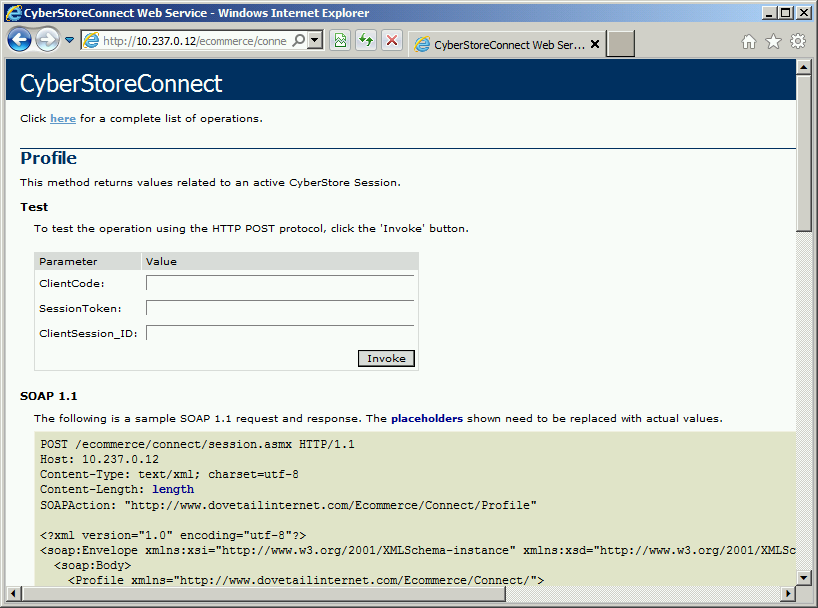Expand the address bar autocomplete dropdown
Viewport: 818px width, 608px height.
coord(315,41)
